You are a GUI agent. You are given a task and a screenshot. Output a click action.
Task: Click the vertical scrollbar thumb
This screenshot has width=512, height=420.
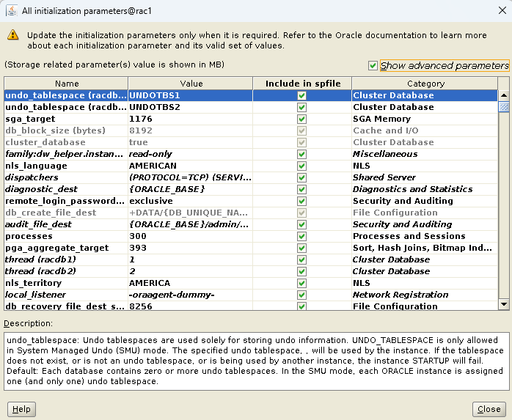504,107
